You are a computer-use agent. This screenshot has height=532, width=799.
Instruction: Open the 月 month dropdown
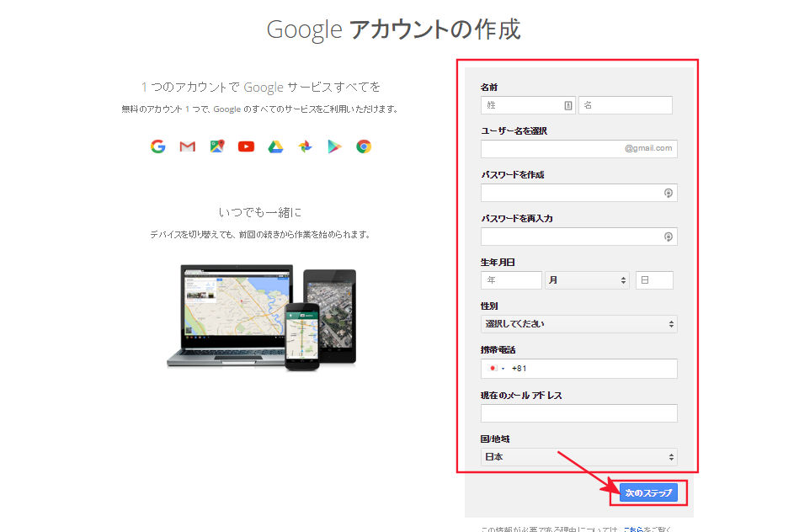point(587,280)
